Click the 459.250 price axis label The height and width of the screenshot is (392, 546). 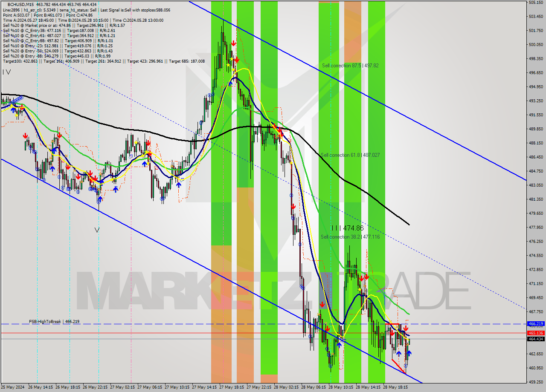pos(535,382)
